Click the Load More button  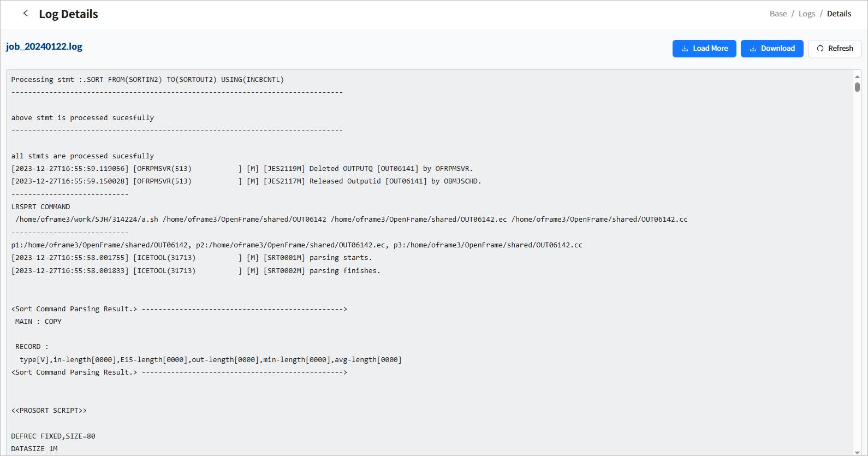[704, 49]
